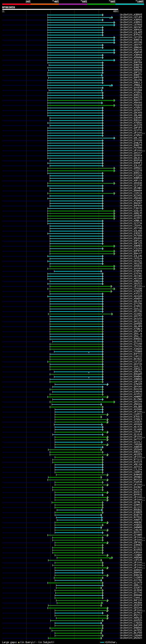Select the UniRef100_P80608 label
The height and width of the screenshot is (644, 146).
[131, 105]
